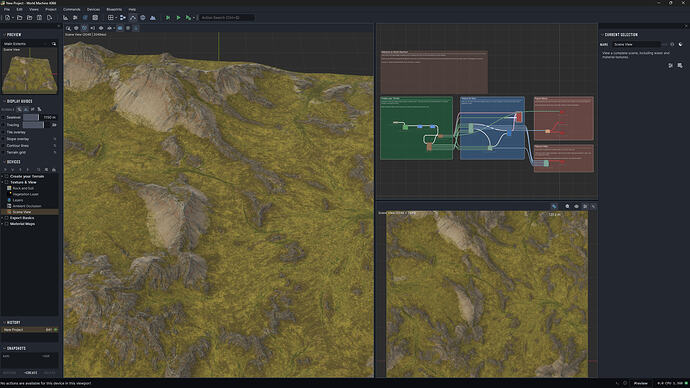Viewport: 690px width, 388px height.
Task: Adjust the Tracing slider
Action: pos(33,125)
